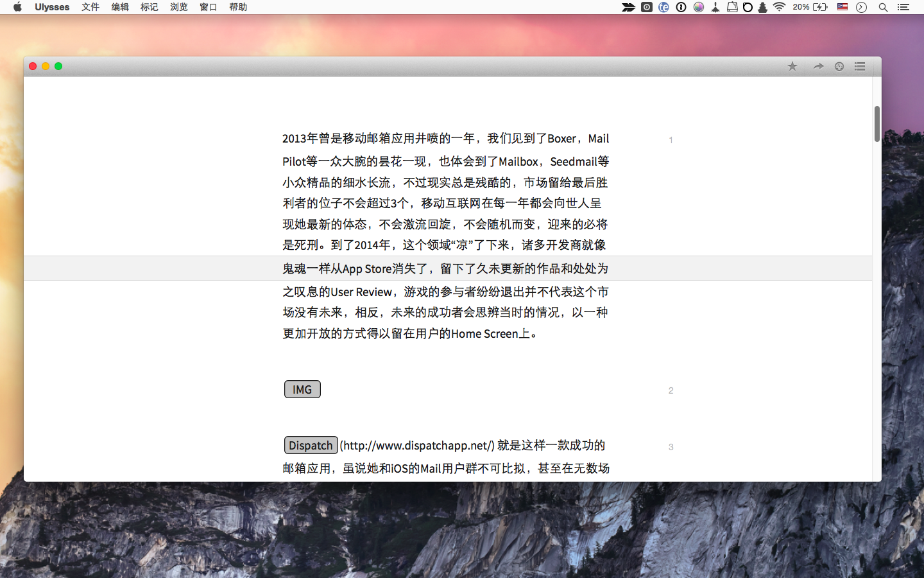Open the Ulysses application menu
924x578 pixels.
[x=52, y=7]
